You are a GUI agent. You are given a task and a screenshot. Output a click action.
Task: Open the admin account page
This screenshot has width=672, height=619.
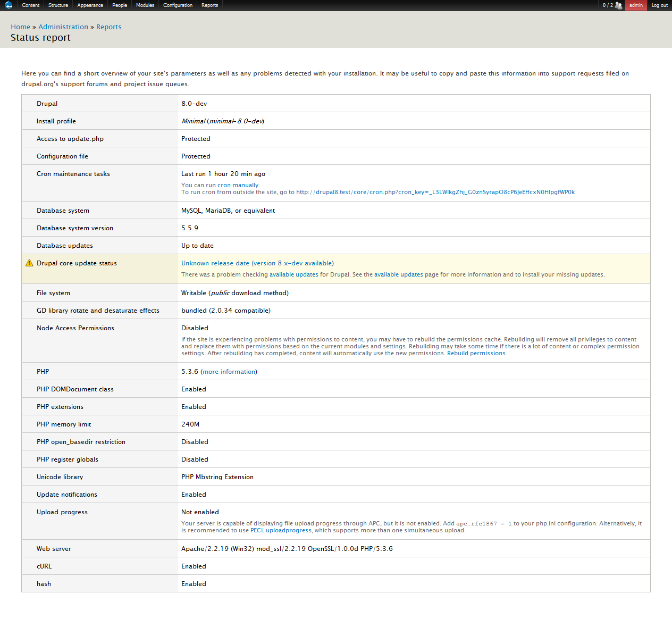636,5
